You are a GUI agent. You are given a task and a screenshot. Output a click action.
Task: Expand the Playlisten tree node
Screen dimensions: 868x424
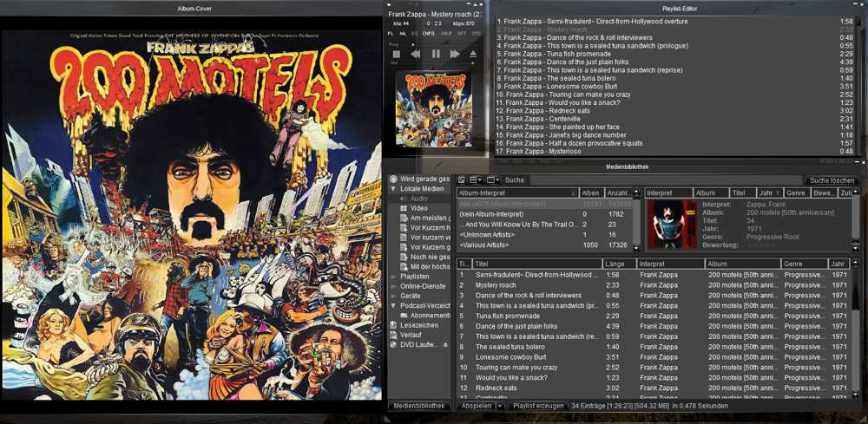393,277
